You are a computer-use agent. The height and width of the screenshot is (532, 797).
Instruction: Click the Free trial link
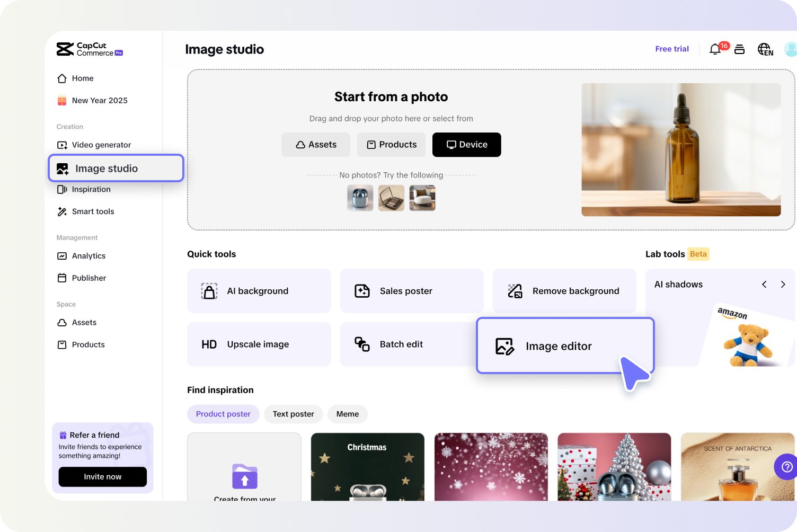tap(671, 49)
